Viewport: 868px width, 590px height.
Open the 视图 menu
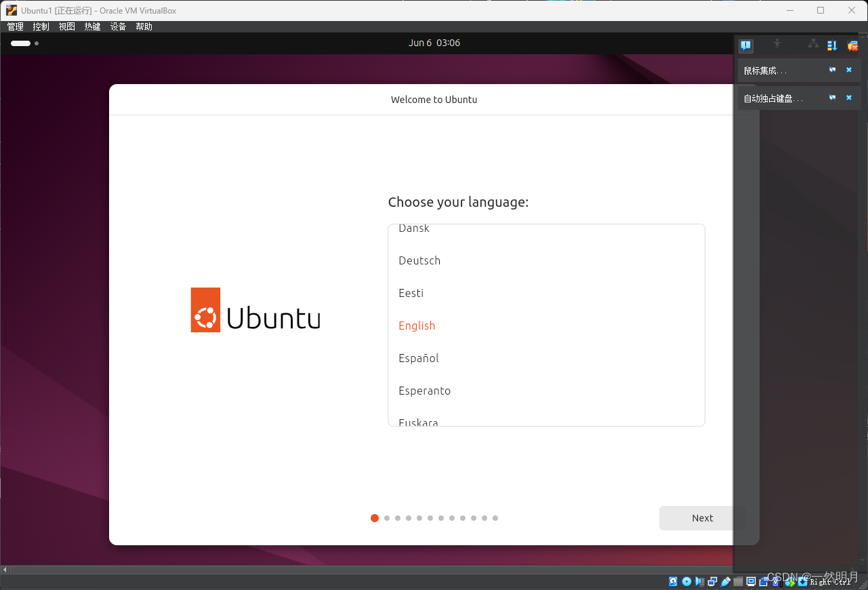67,26
